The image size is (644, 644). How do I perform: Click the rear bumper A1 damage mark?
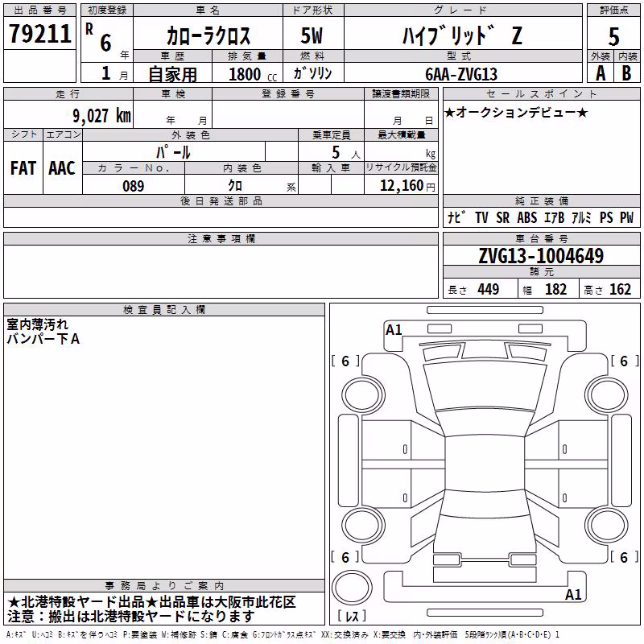(573, 594)
